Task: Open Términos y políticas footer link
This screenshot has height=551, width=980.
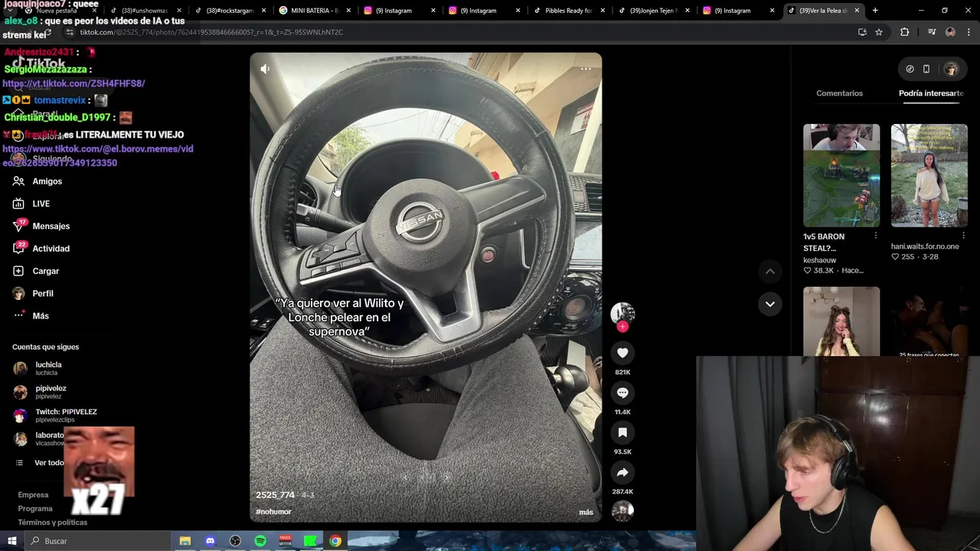Action: click(x=53, y=523)
